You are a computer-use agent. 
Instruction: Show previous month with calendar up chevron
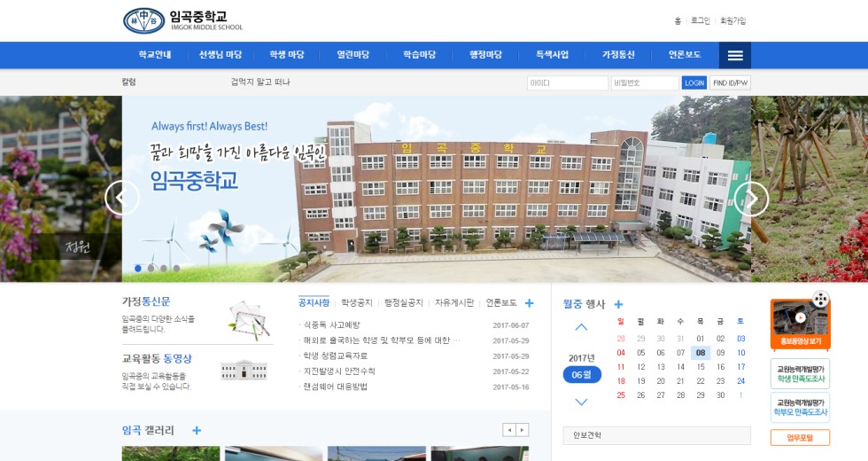(581, 327)
